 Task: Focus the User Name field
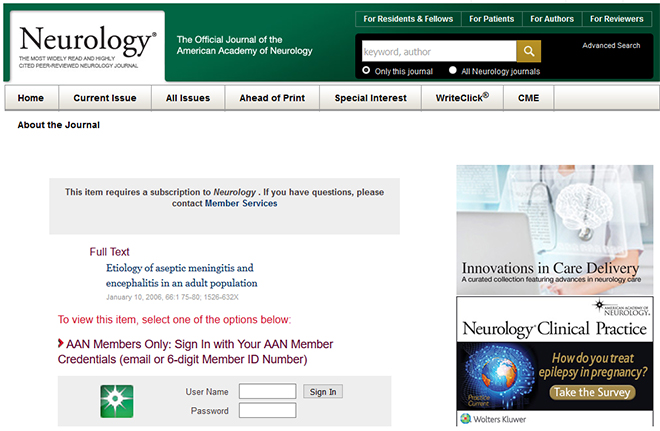267,391
